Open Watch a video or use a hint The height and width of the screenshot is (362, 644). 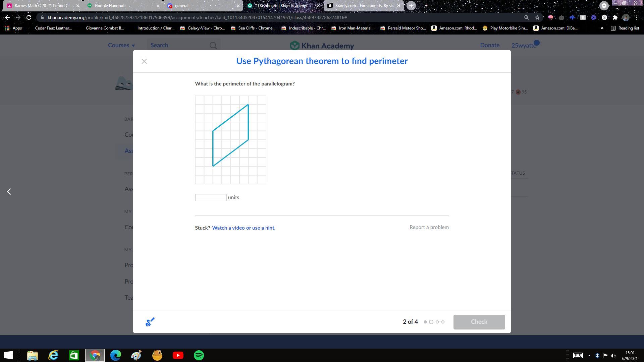click(x=244, y=228)
